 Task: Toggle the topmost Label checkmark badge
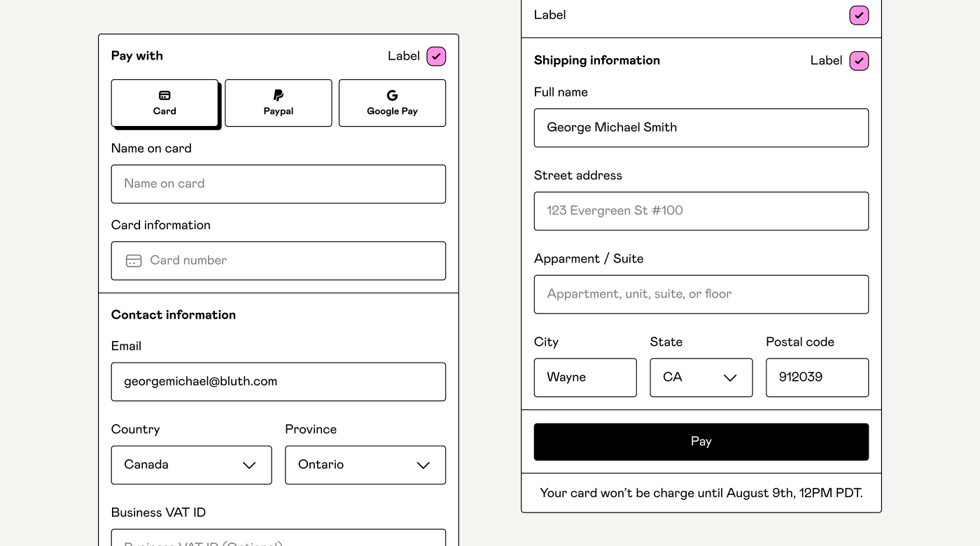[x=859, y=15]
